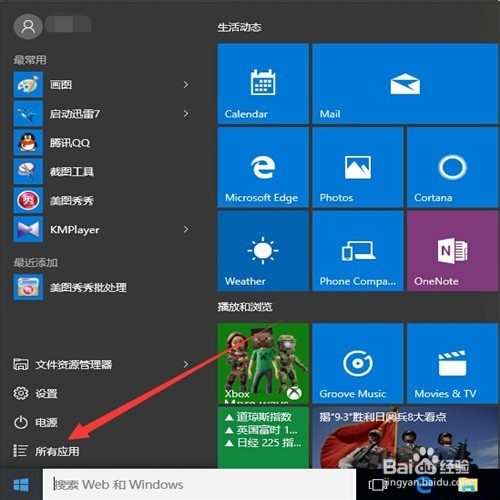This screenshot has width=500, height=500.
Task: Click the 播放和浏览 group heading
Action: tap(245, 307)
